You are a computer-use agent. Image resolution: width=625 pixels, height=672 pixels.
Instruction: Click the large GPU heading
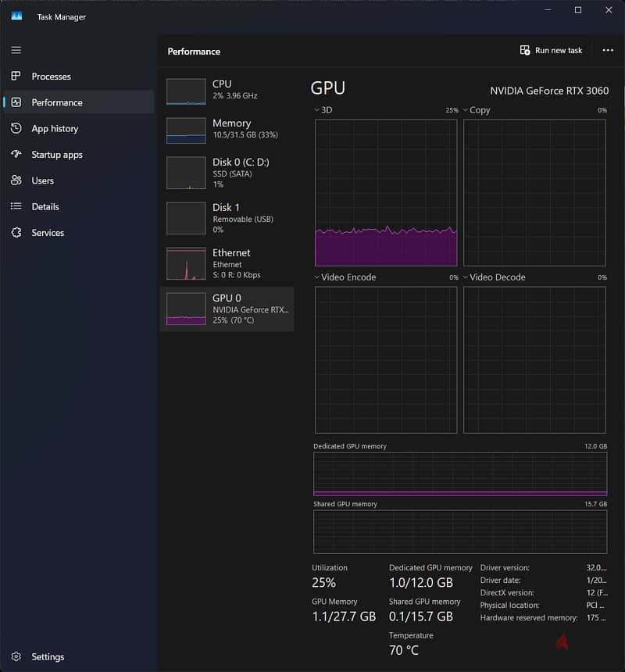(x=327, y=88)
